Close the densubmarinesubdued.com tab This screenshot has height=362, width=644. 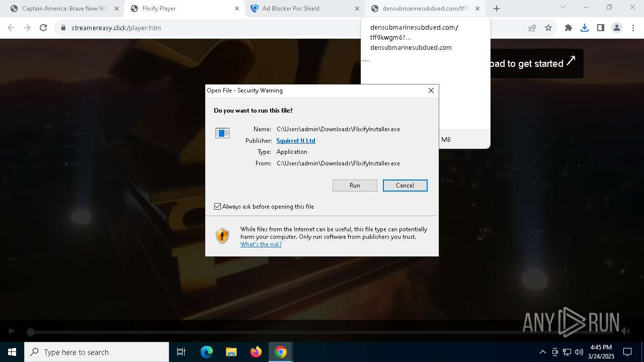[x=477, y=9]
